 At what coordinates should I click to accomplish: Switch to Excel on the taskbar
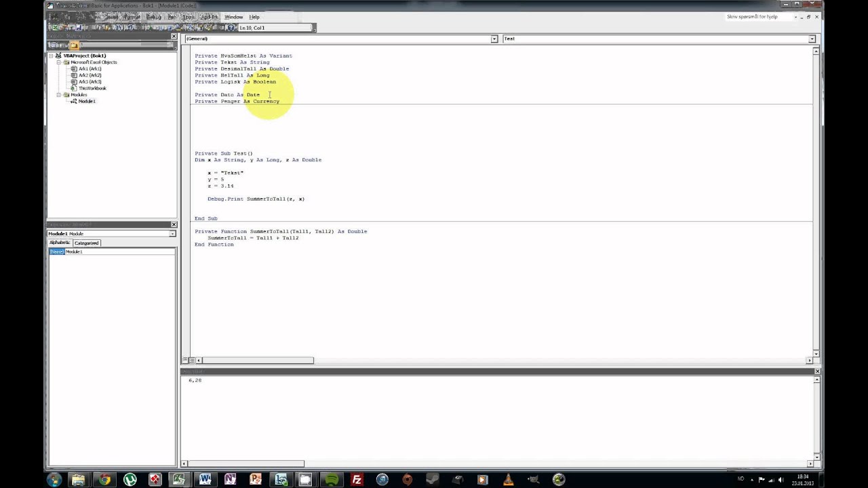[179, 479]
